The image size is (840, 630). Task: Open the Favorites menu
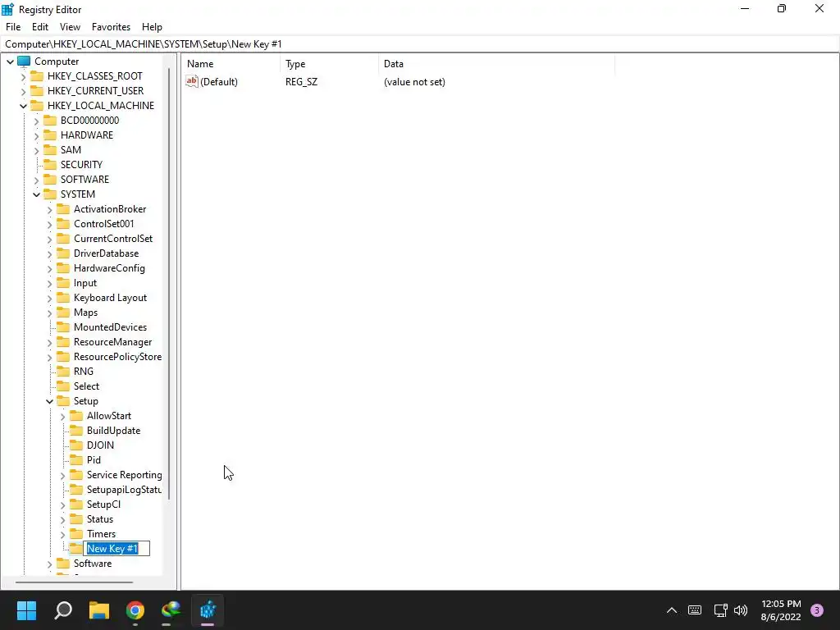(111, 27)
